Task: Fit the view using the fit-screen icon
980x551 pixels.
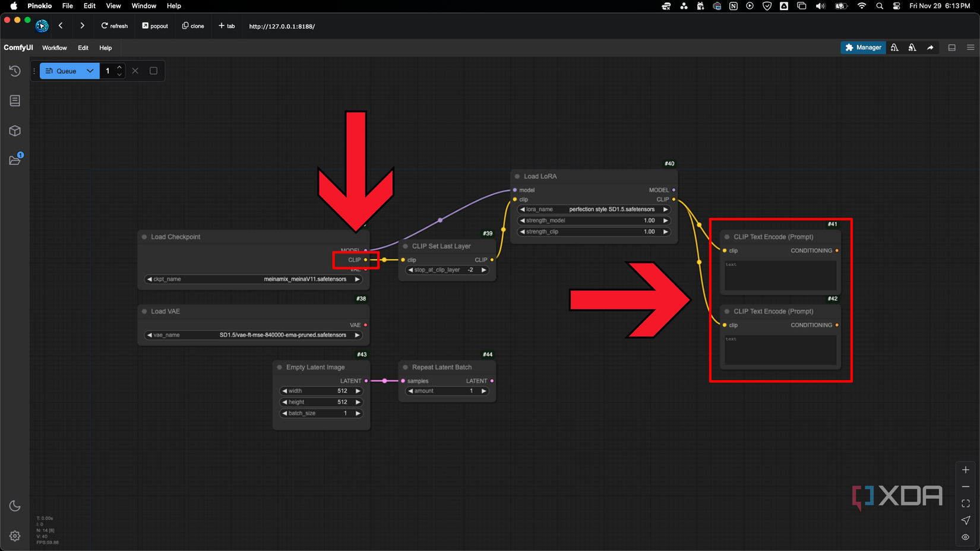Action: point(965,503)
